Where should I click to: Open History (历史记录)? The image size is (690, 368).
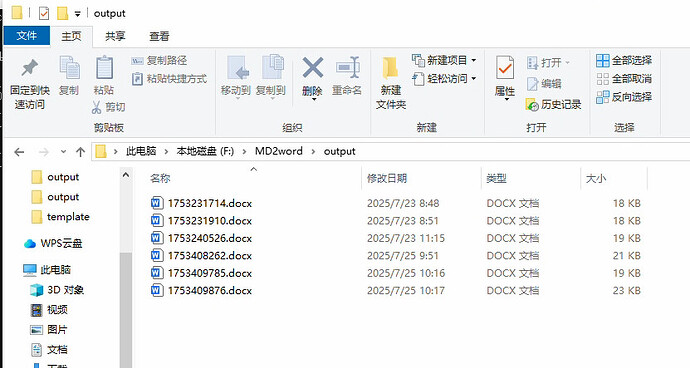pyautogui.click(x=554, y=104)
